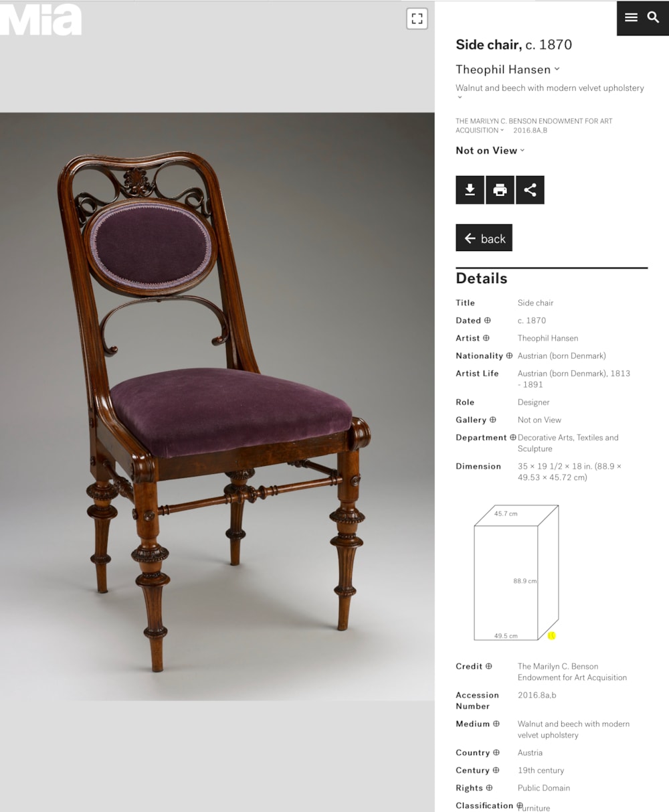Open the search magnifier icon

[x=654, y=17]
